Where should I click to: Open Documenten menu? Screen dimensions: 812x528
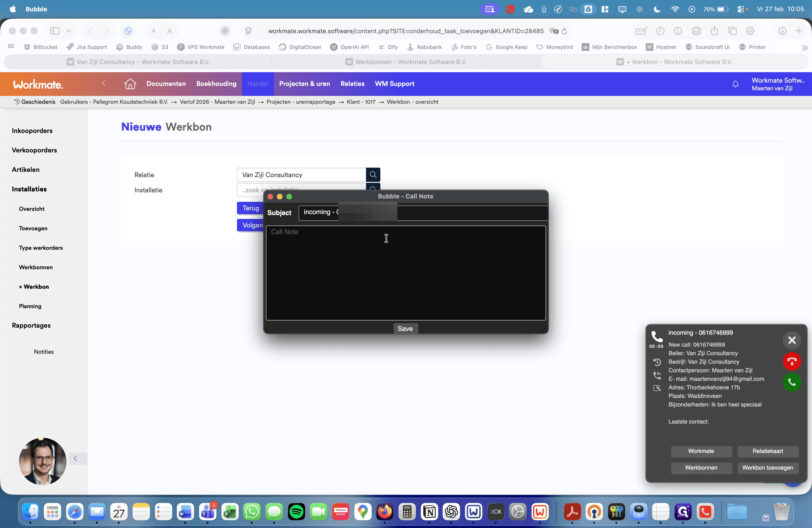[x=166, y=84]
